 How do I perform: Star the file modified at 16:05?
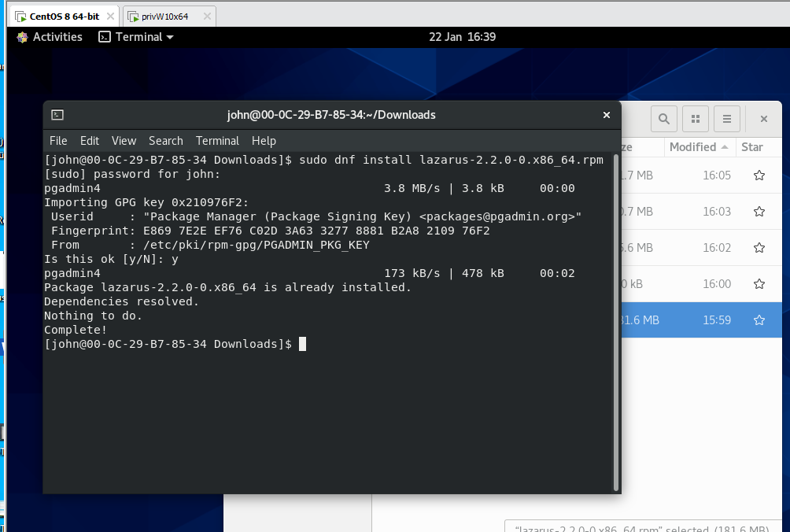[759, 175]
